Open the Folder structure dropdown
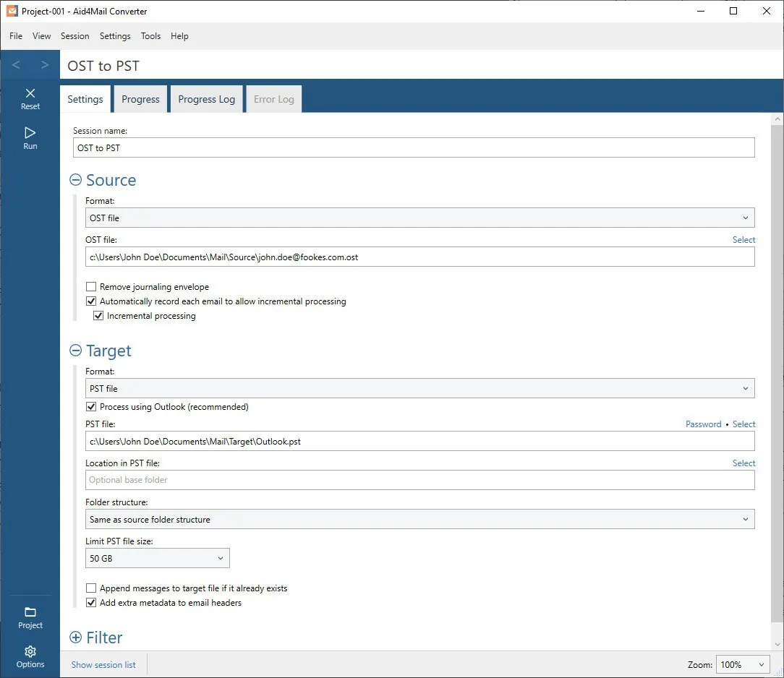Image resolution: width=784 pixels, height=678 pixels. tap(419, 519)
